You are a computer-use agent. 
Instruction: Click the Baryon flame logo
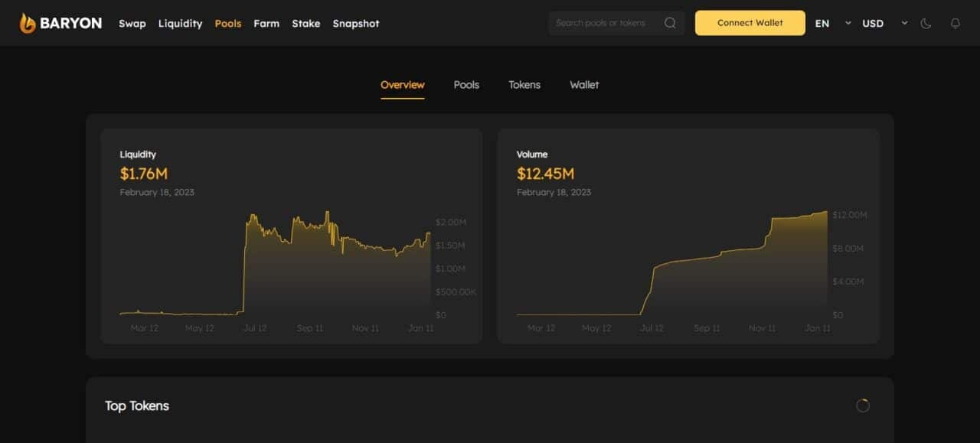28,23
